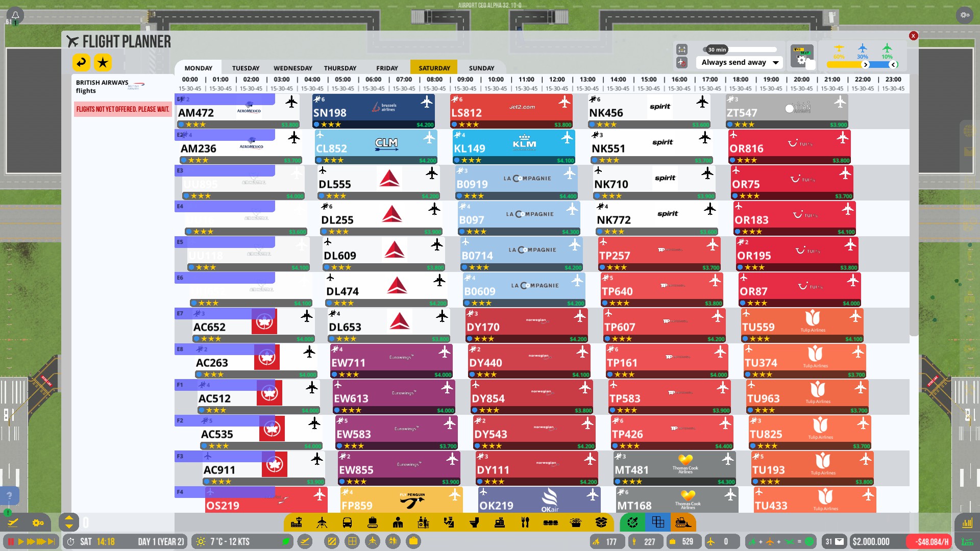980x551 pixels.
Task: Click the $2.000.000 funds display
Action: (x=871, y=542)
